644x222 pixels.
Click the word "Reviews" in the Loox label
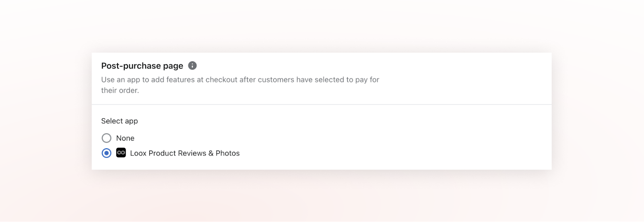(x=192, y=153)
